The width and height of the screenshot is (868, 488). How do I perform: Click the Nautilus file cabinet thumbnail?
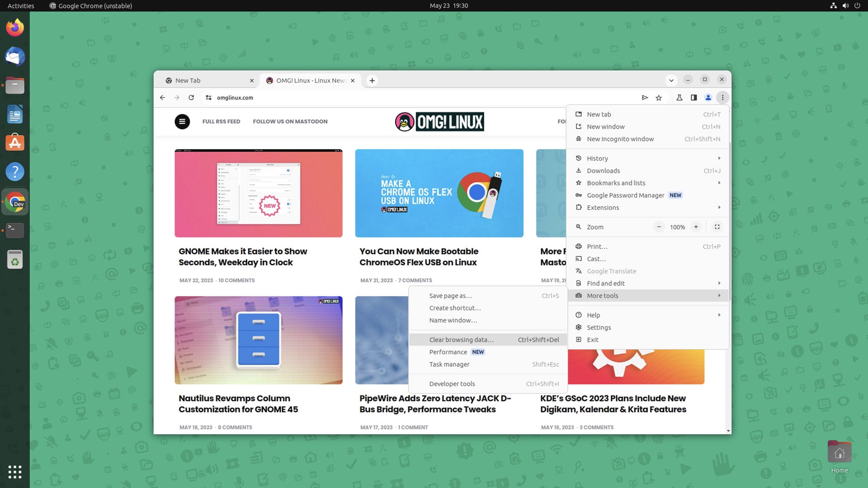tap(259, 340)
